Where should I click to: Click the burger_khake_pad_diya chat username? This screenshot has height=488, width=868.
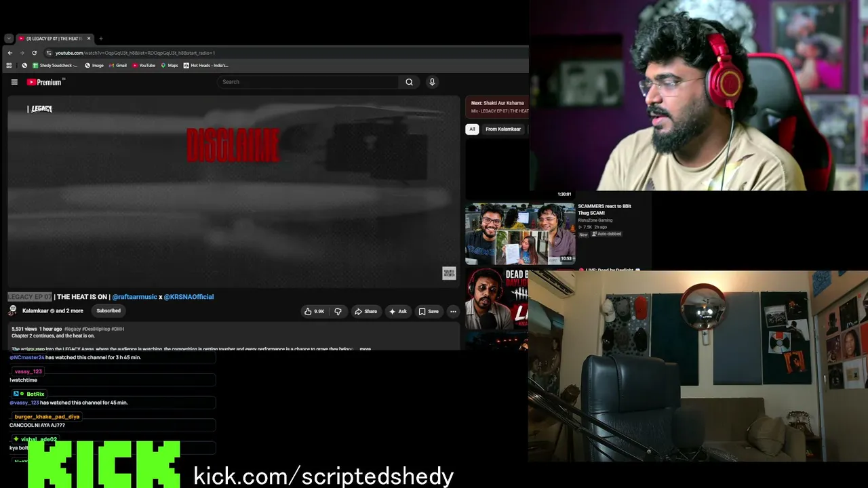tap(47, 416)
